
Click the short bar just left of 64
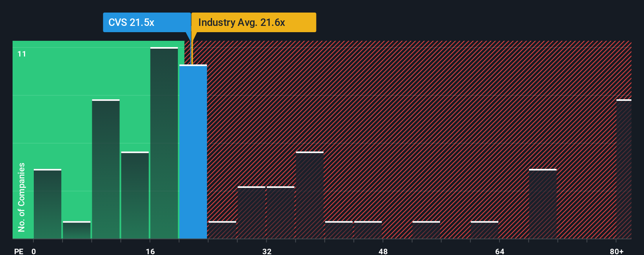click(x=485, y=230)
